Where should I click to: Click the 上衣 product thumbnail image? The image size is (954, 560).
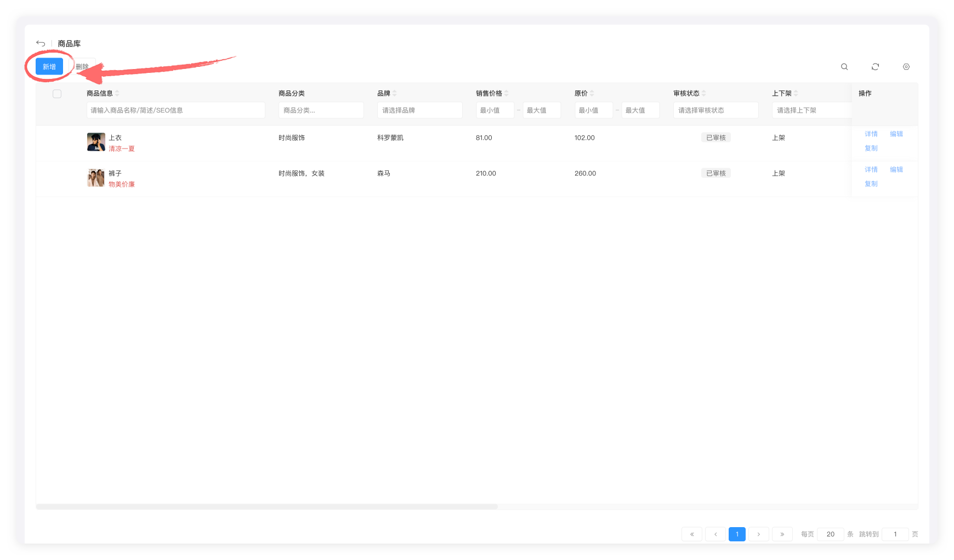(x=96, y=142)
